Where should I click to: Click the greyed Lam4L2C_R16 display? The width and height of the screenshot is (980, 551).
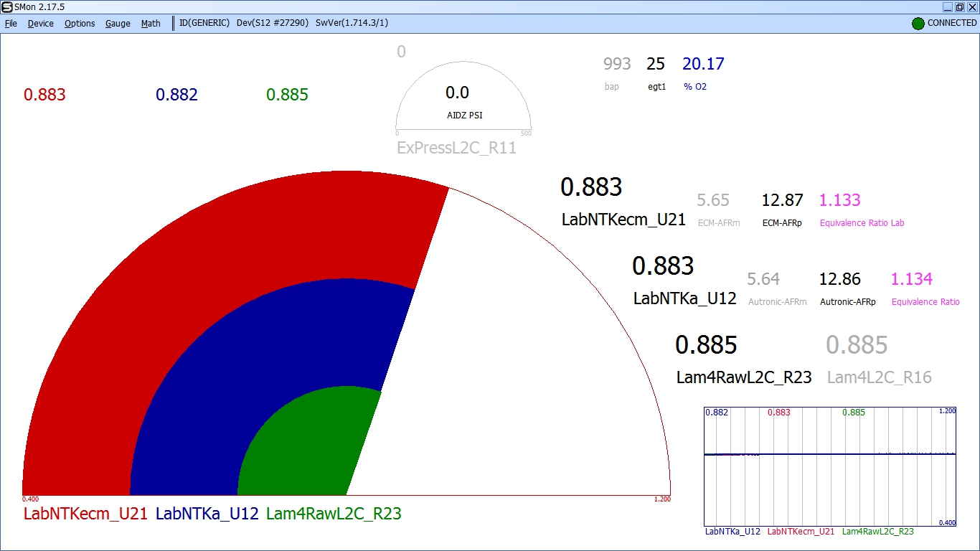[879, 377]
